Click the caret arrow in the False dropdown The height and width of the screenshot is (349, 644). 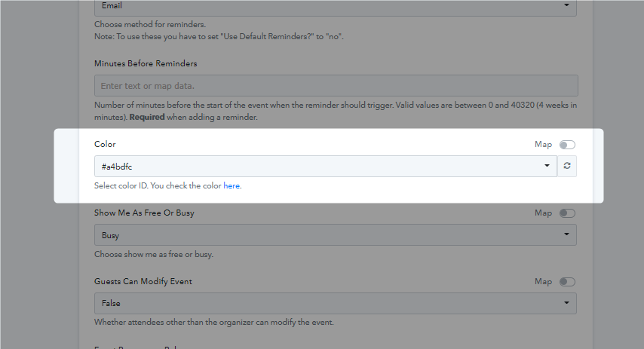pos(566,303)
